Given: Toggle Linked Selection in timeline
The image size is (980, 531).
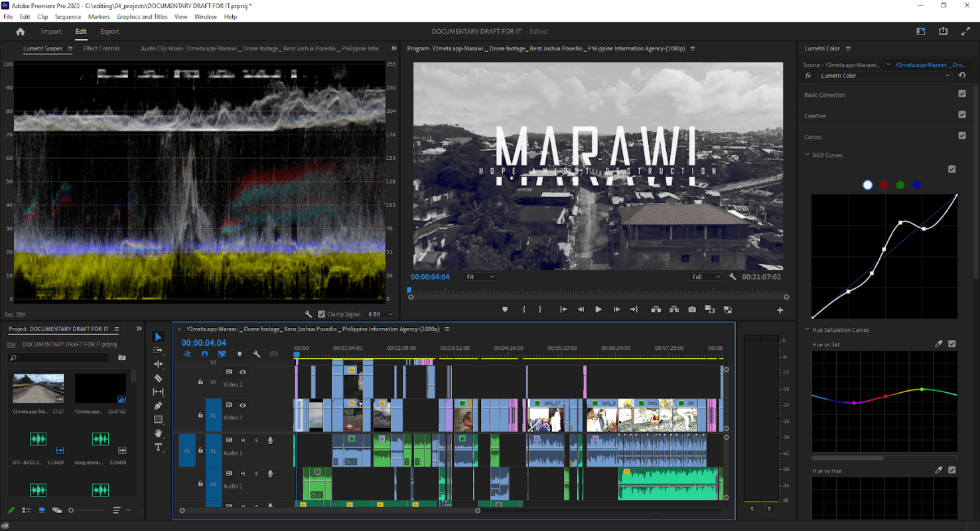Looking at the screenshot, I should pyautogui.click(x=222, y=354).
